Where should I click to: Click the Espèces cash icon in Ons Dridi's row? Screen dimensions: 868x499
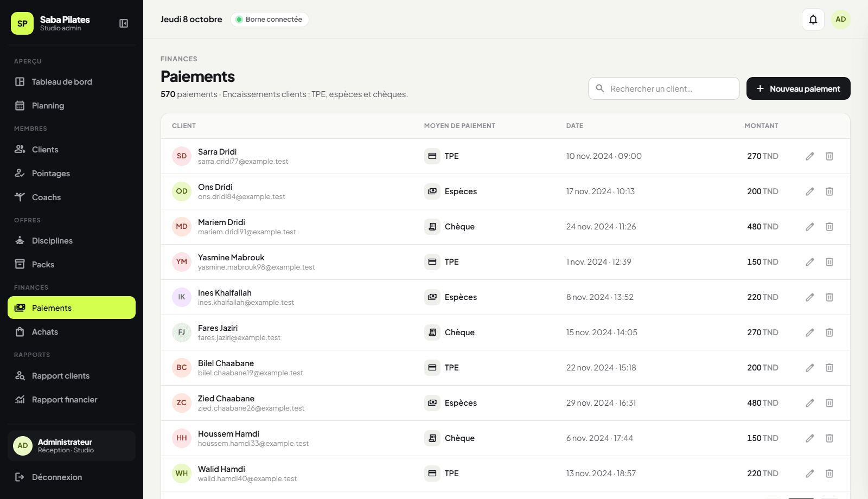[432, 191]
